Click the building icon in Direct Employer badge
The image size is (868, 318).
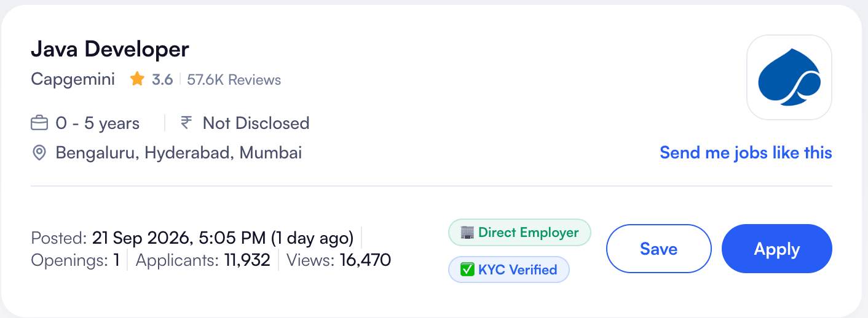click(x=467, y=233)
